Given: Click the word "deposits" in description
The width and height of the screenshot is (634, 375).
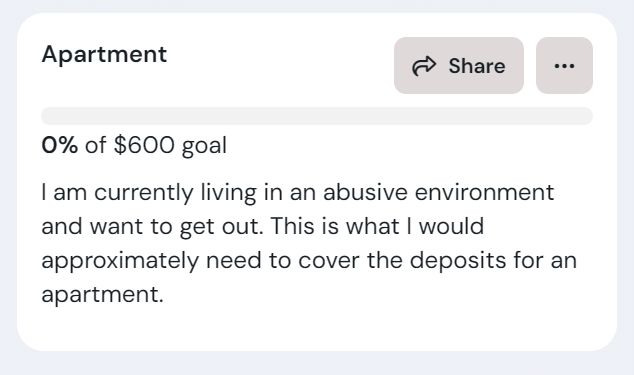Looking at the screenshot, I should 458,261.
